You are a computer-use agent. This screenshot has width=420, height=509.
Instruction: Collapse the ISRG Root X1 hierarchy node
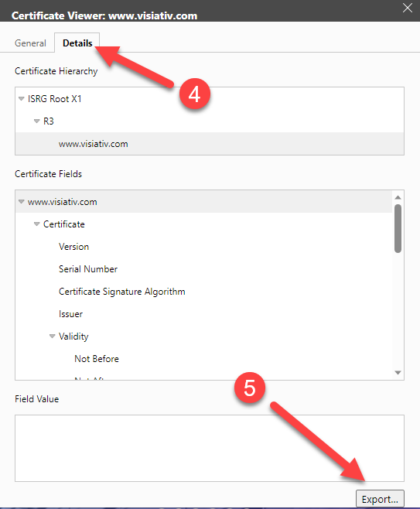22,99
